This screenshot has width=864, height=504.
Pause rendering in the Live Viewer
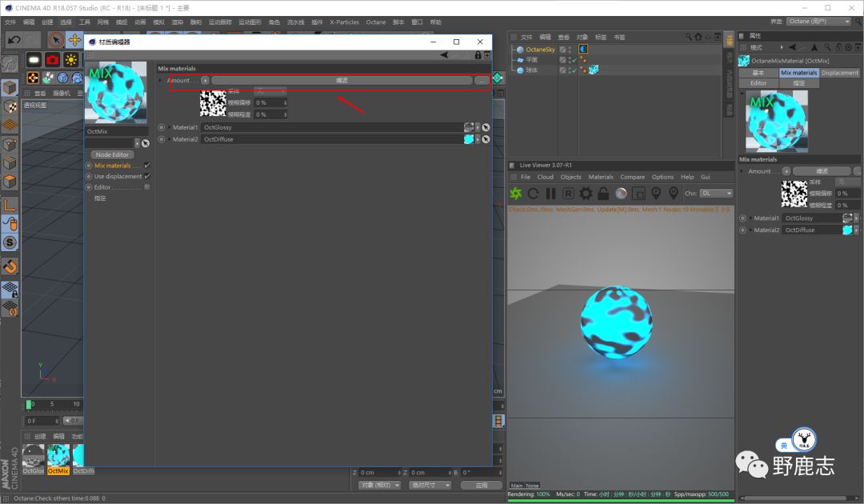[550, 194]
